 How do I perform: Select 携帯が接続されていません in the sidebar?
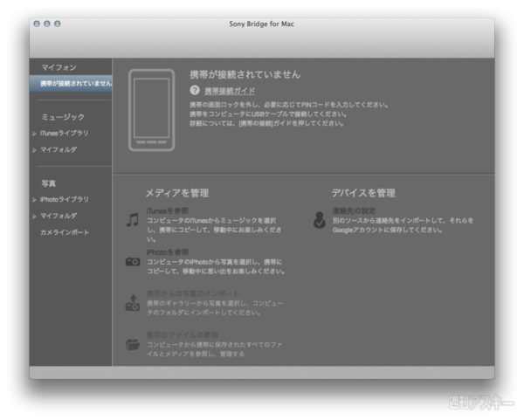[x=71, y=84]
